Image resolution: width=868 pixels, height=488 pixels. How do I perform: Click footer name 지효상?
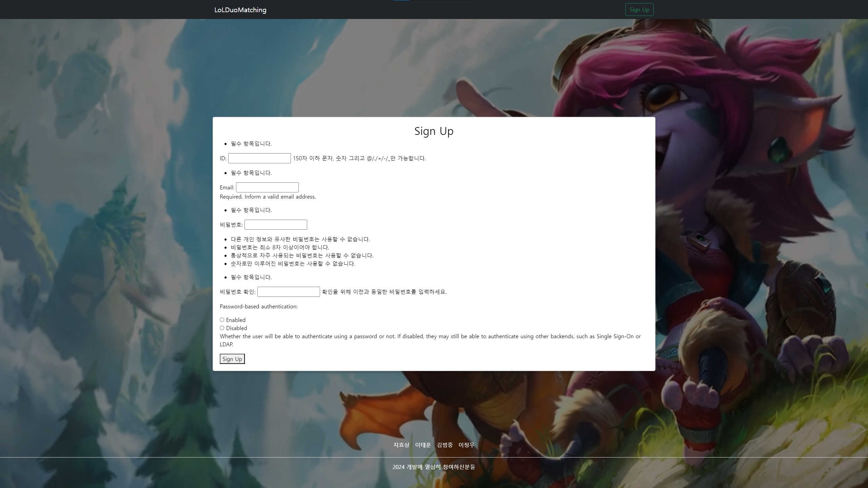tap(401, 445)
